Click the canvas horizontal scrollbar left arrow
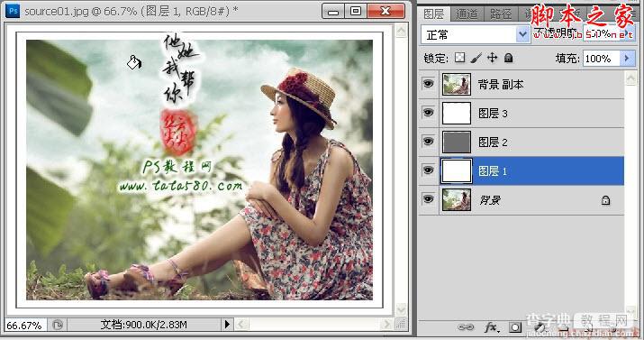The width and height of the screenshot is (644, 340). [x=241, y=325]
